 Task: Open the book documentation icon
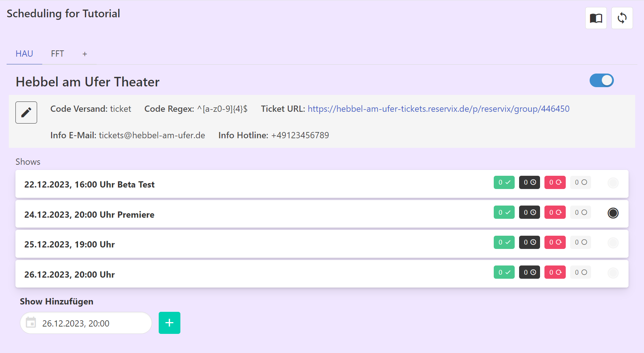click(596, 18)
